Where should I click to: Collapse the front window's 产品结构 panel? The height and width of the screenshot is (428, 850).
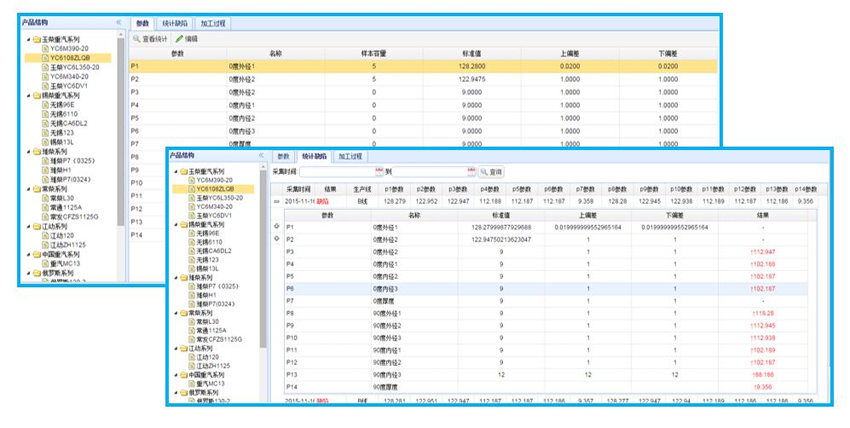tap(261, 156)
